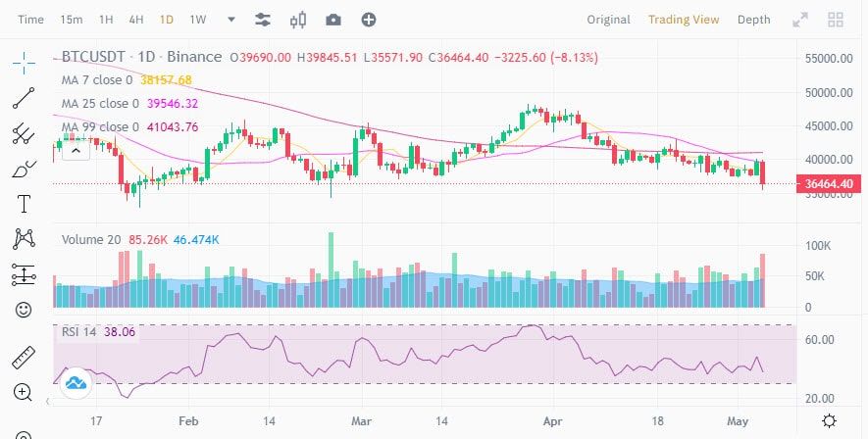
Task: Select the long position forecasting tool
Action: [x=24, y=274]
